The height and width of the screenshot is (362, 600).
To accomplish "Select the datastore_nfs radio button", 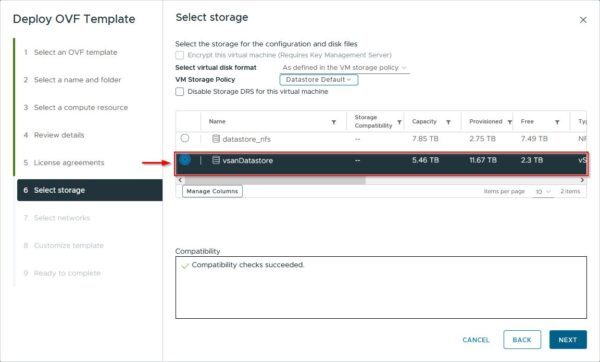I will (185, 138).
